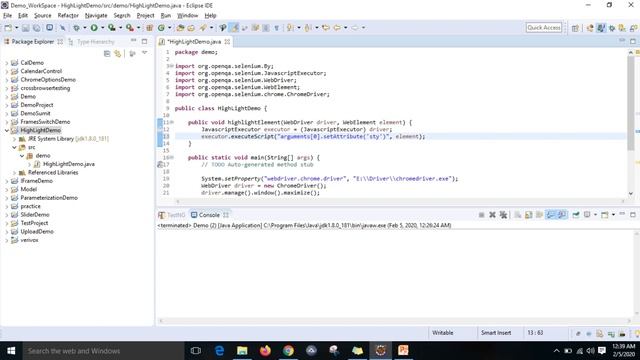Click the Open Perspective icon
The height and width of the screenshot is (360, 640).
(x=575, y=28)
